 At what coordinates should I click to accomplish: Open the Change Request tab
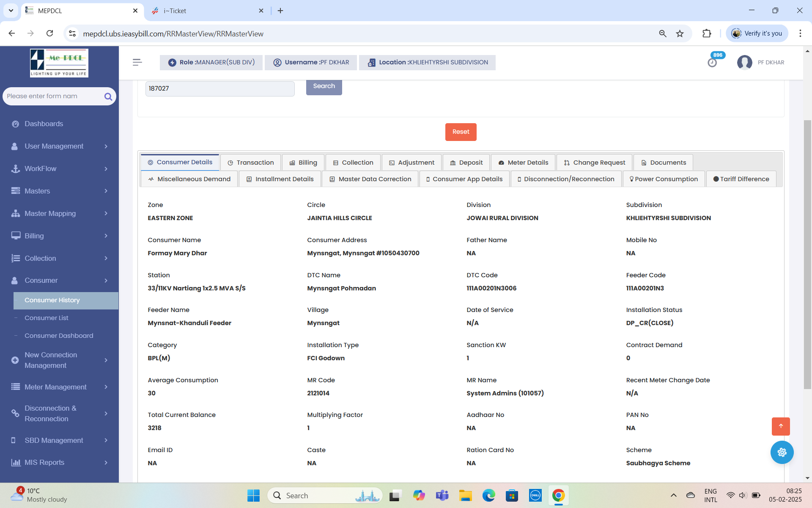(x=594, y=163)
